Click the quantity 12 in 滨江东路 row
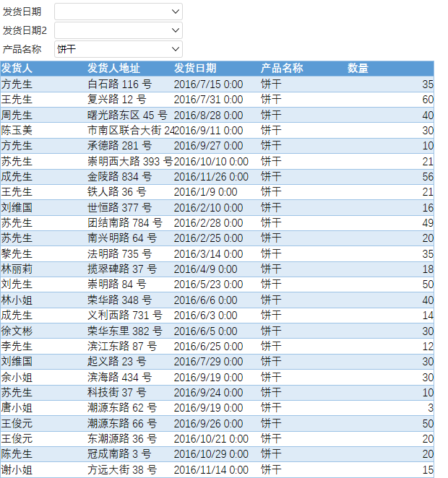448x478 pixels. coord(428,347)
